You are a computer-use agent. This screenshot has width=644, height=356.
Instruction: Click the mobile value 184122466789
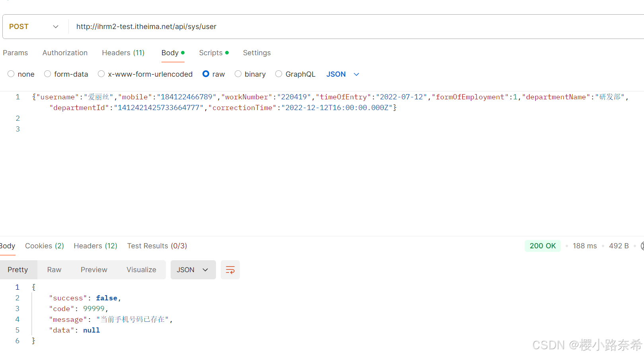pyautogui.click(x=187, y=97)
